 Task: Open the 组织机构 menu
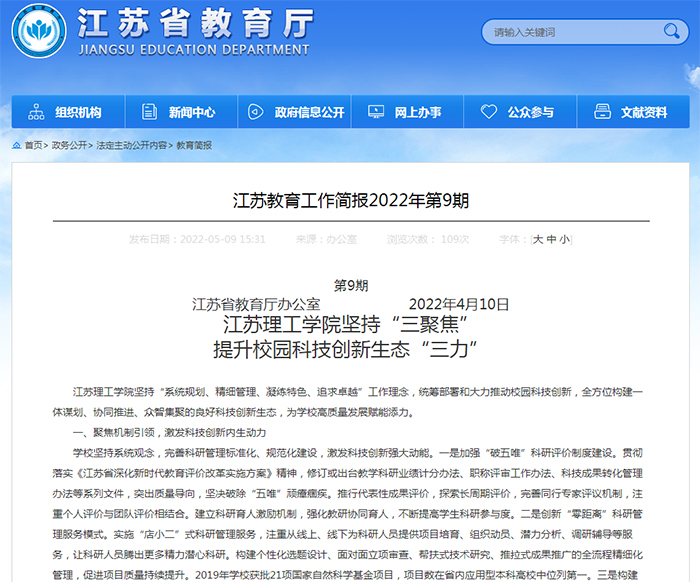(x=78, y=112)
